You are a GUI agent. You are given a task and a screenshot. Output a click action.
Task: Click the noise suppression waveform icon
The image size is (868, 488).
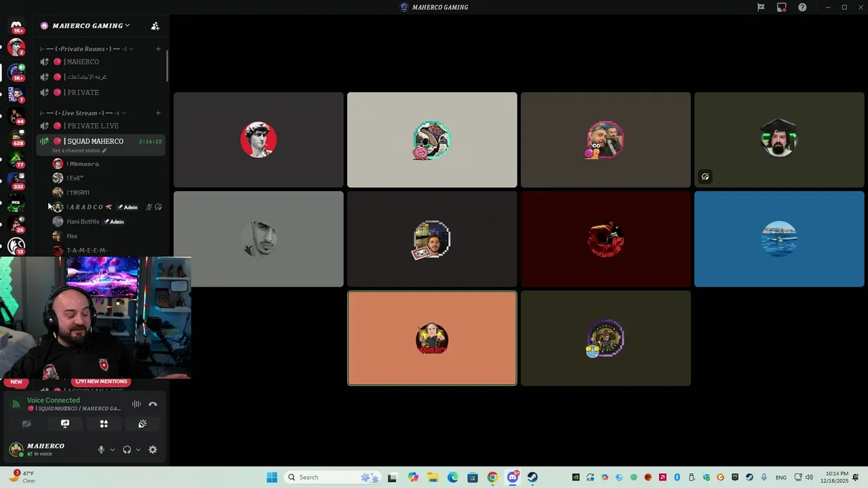tap(136, 404)
